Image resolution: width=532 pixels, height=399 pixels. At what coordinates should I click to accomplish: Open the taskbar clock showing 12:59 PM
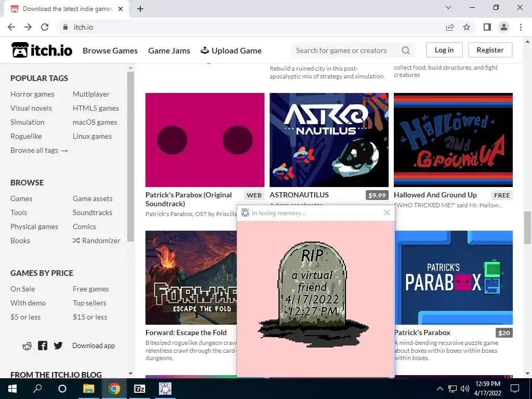pos(487,389)
